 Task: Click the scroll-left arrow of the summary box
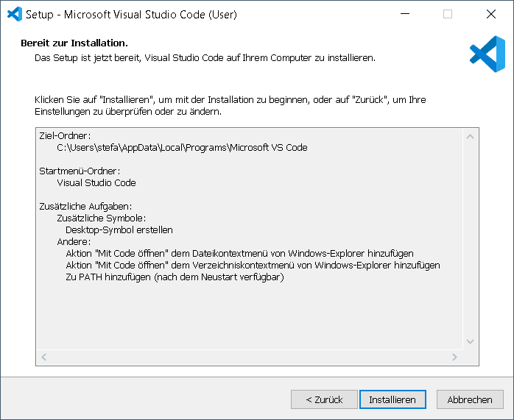click(44, 357)
